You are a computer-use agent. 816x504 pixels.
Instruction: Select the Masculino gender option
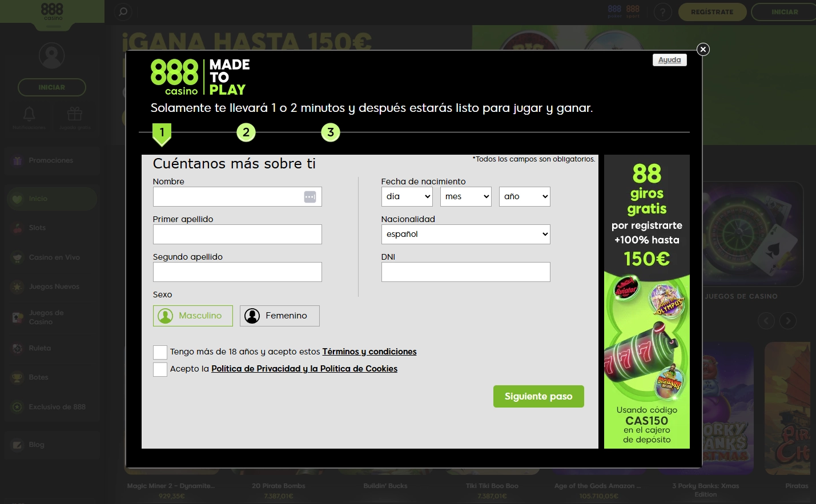pyautogui.click(x=193, y=316)
